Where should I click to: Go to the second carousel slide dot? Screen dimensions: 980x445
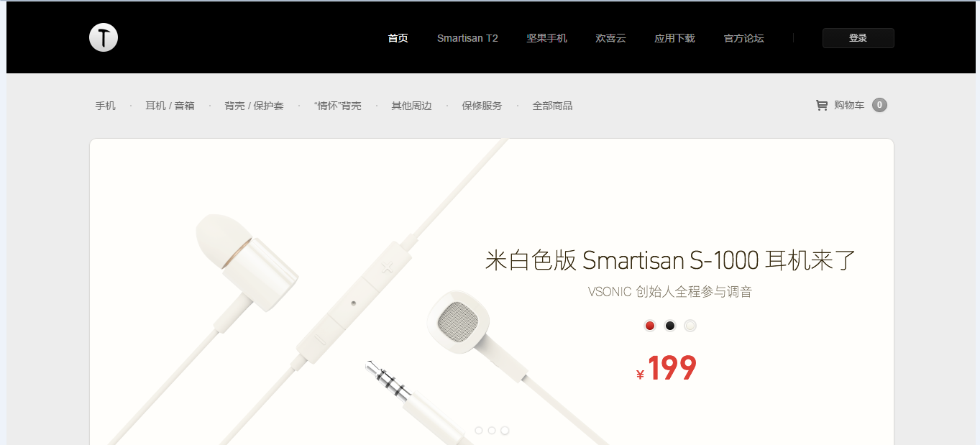(492, 431)
